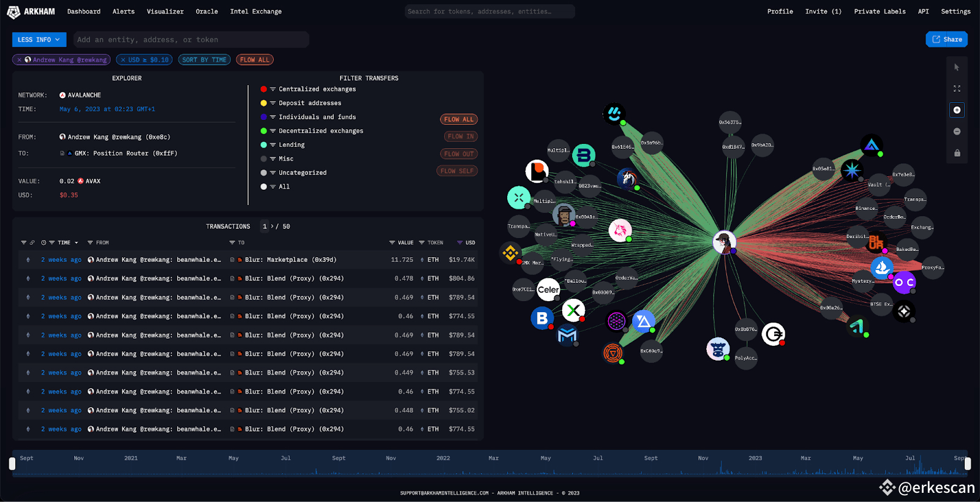Click the zoom out minus icon
The height and width of the screenshot is (502, 980).
tap(957, 132)
